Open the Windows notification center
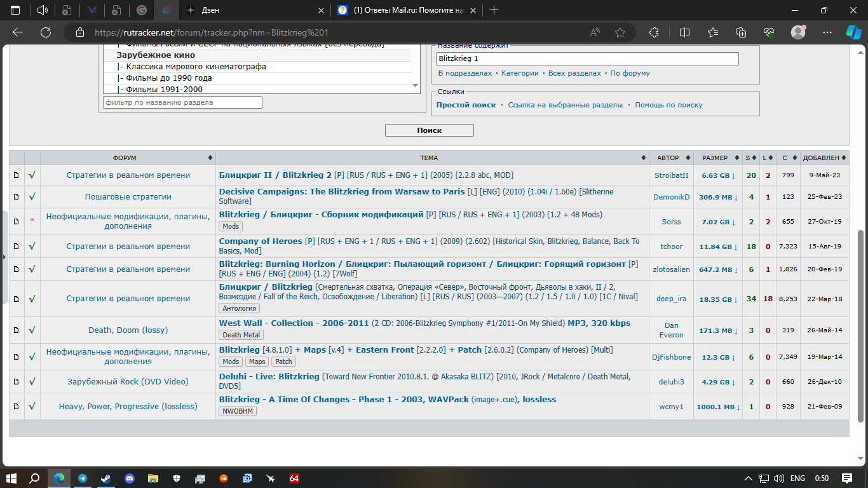This screenshot has width=868, height=488. point(846,478)
